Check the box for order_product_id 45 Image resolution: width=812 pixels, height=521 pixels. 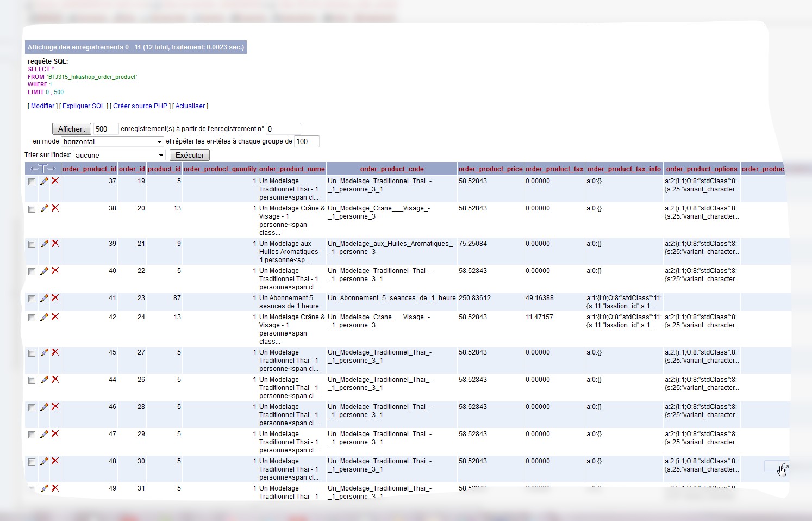(x=32, y=353)
